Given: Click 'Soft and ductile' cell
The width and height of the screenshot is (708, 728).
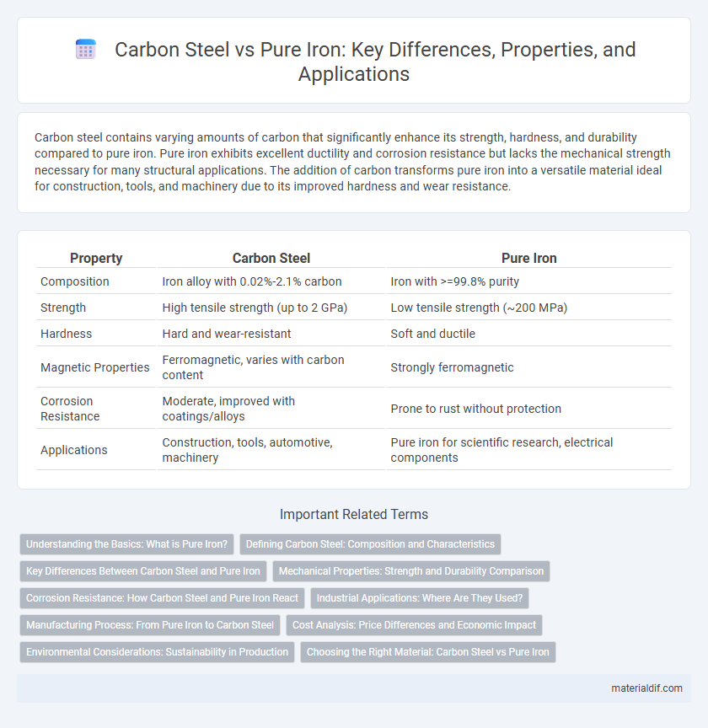Looking at the screenshot, I should click(x=529, y=334).
